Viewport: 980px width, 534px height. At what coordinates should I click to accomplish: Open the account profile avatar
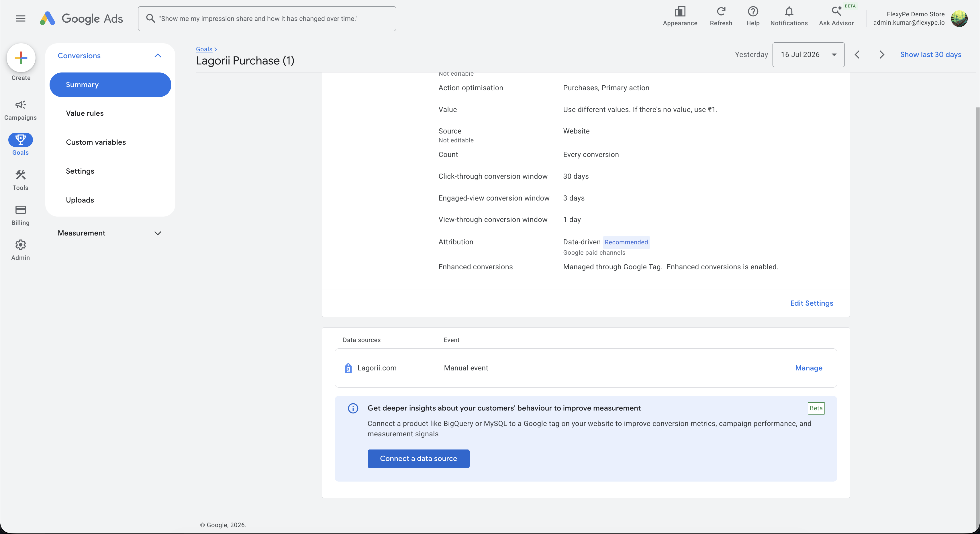point(959,18)
